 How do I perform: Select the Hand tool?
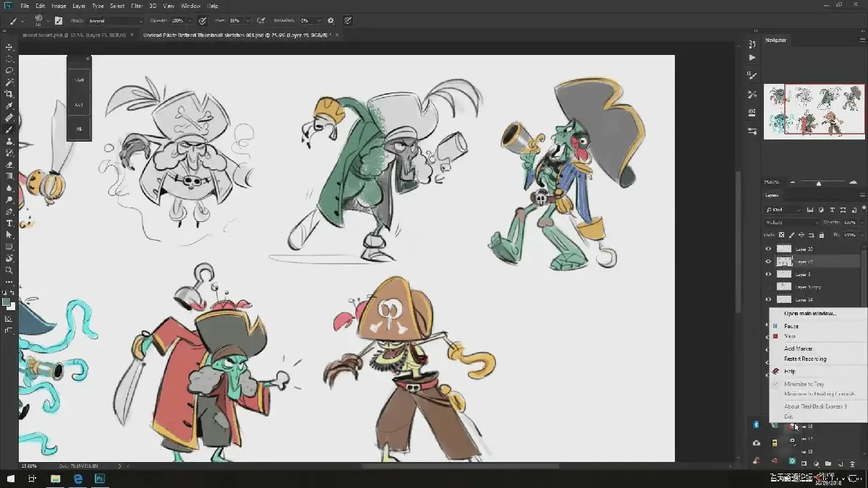(9, 258)
